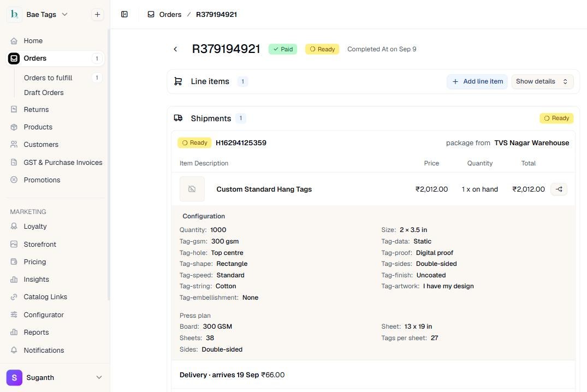This screenshot has height=392, width=587.
Task: Open GST & Purchase Invoices
Action: [63, 162]
